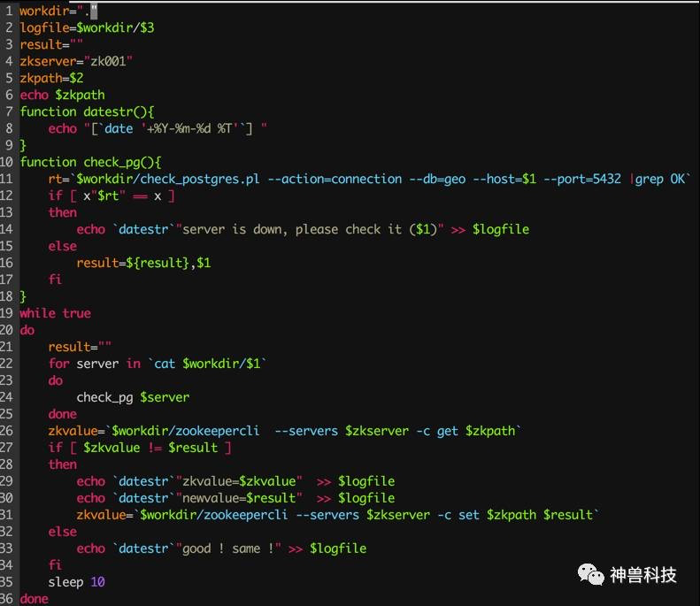Click the function check_pg() declaration

pyautogui.click(x=90, y=162)
